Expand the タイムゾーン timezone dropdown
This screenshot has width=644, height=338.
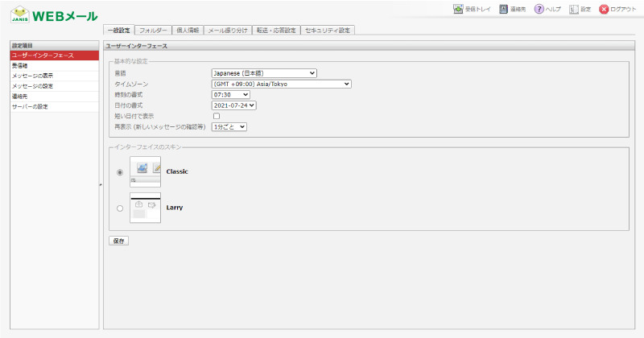[x=281, y=84]
